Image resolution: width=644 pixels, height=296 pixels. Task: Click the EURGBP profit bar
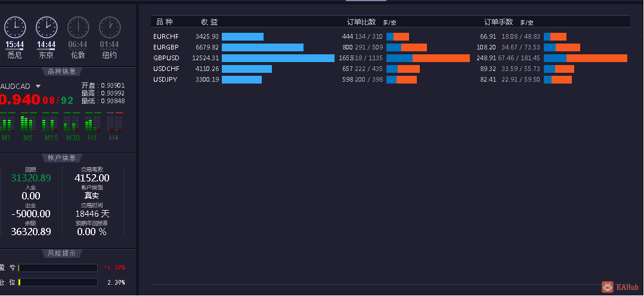tap(262, 47)
